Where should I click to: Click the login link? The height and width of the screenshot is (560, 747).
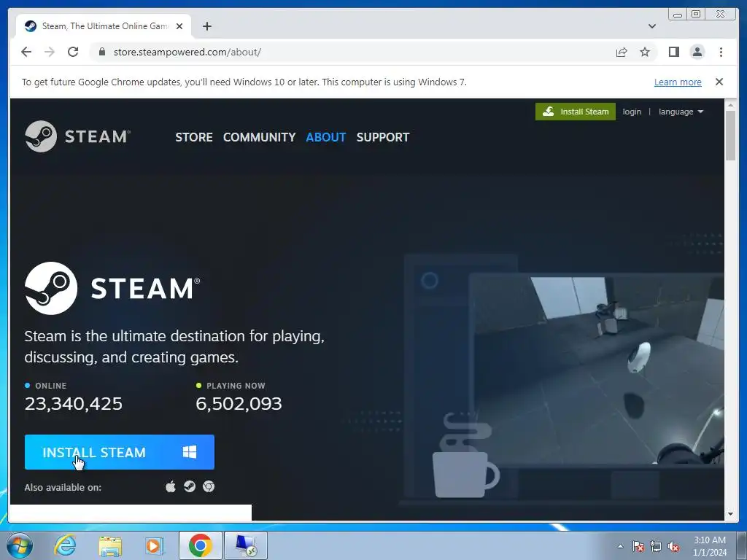click(632, 112)
